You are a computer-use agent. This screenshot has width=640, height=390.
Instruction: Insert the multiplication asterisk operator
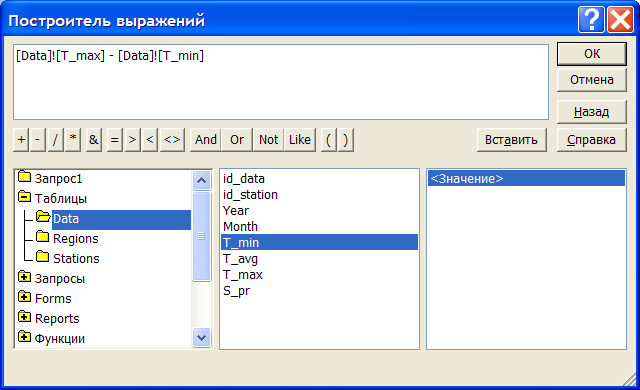[73, 140]
